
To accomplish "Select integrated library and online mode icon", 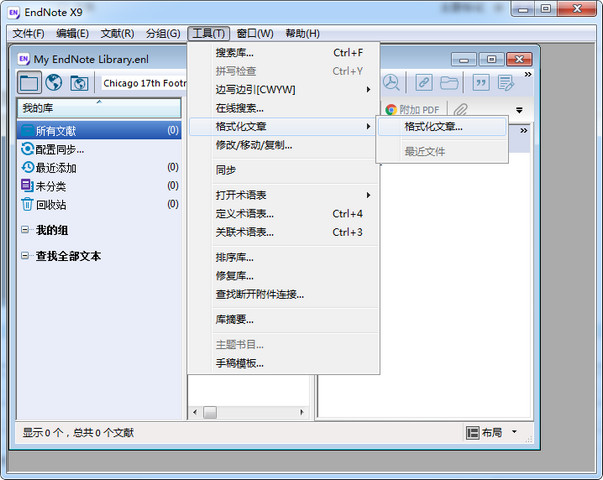I will [79, 83].
